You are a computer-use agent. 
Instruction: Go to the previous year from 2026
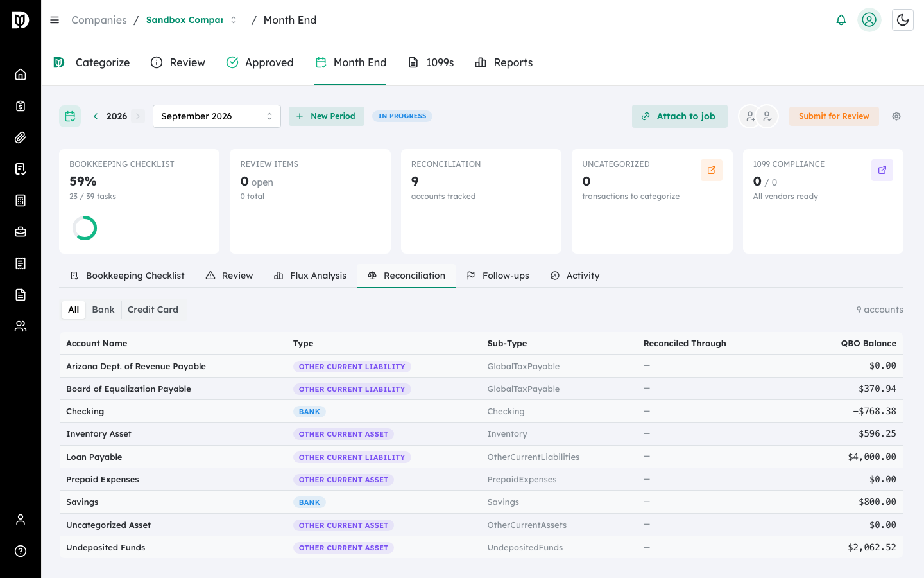coord(96,116)
